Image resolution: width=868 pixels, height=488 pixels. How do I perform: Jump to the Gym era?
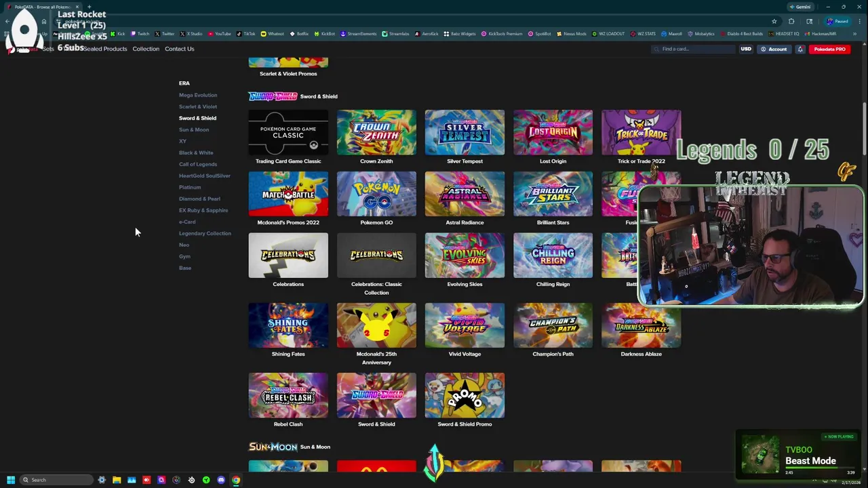pos(184,256)
